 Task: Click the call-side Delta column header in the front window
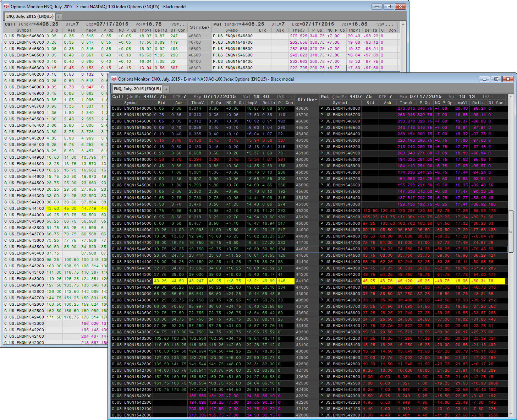click(269, 103)
